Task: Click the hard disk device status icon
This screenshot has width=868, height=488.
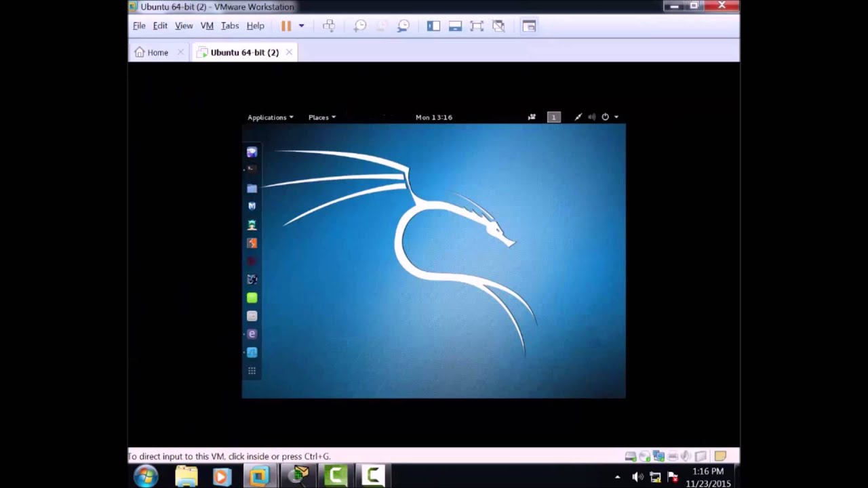Action: click(630, 457)
